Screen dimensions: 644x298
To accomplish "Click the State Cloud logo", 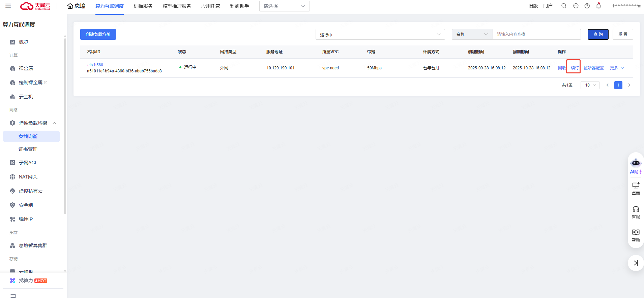I will (x=35, y=6).
